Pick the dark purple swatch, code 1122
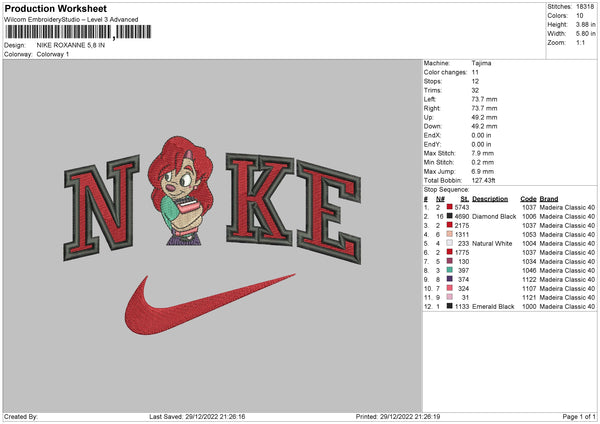Image resolution: width=600 pixels, height=424 pixels. click(x=450, y=279)
